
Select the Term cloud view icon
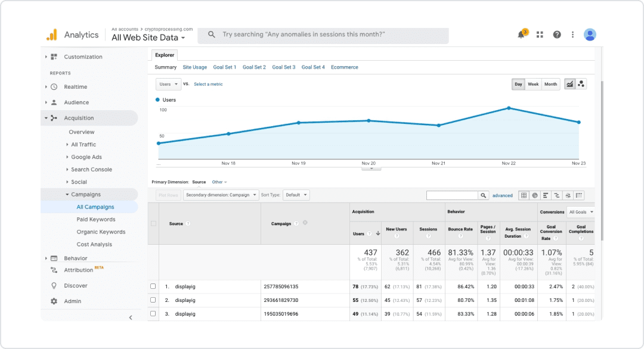point(568,195)
